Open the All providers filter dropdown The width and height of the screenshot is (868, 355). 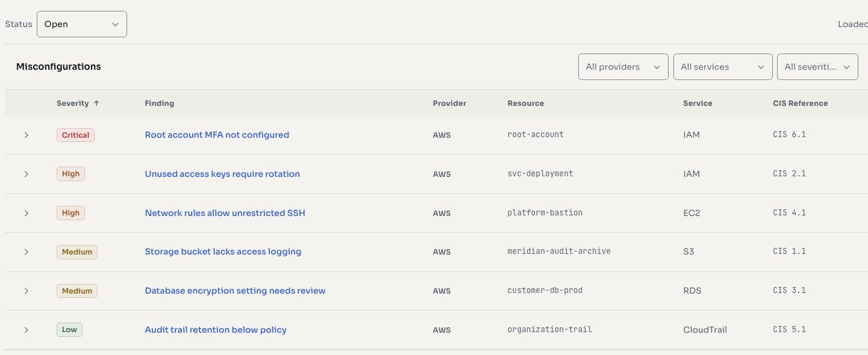[623, 67]
